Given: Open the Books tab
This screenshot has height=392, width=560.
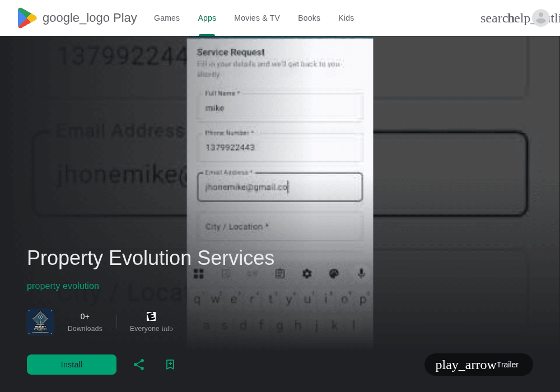Looking at the screenshot, I should tap(309, 18).
